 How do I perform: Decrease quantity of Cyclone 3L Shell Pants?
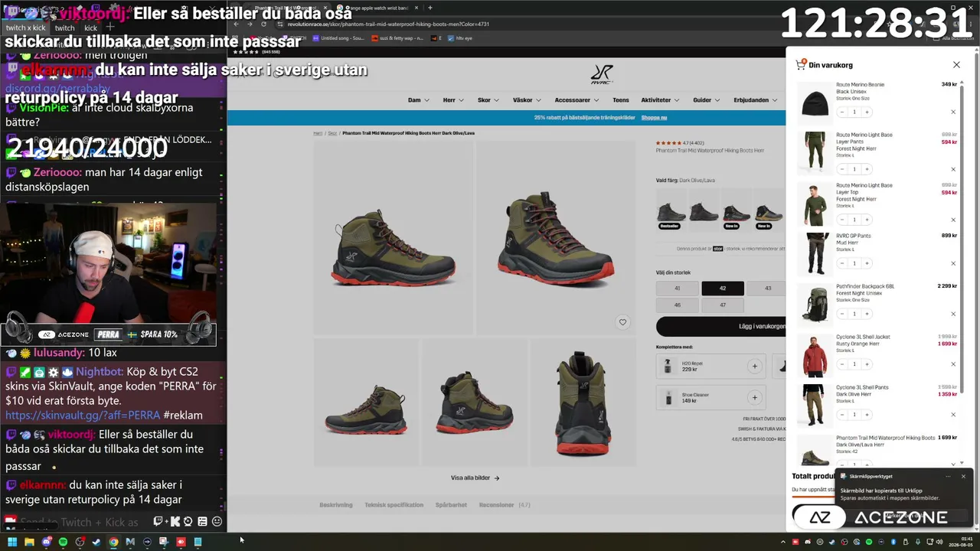tap(842, 415)
